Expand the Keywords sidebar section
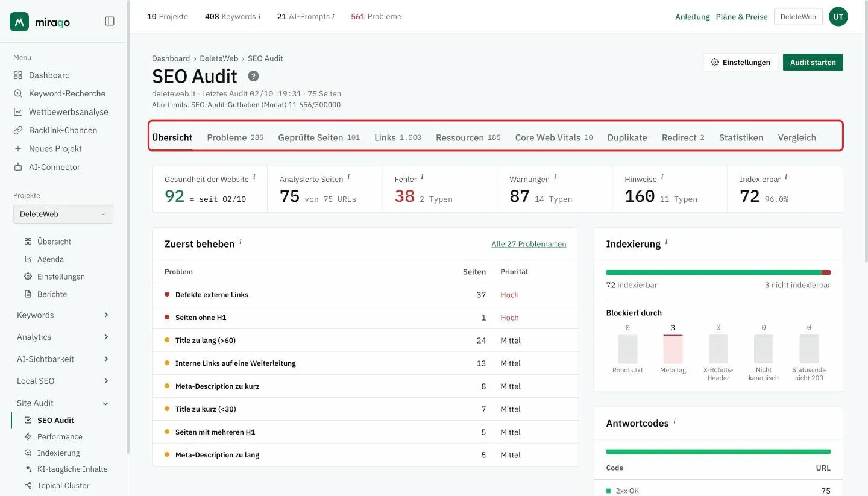The height and width of the screenshot is (496, 868). [x=63, y=315]
